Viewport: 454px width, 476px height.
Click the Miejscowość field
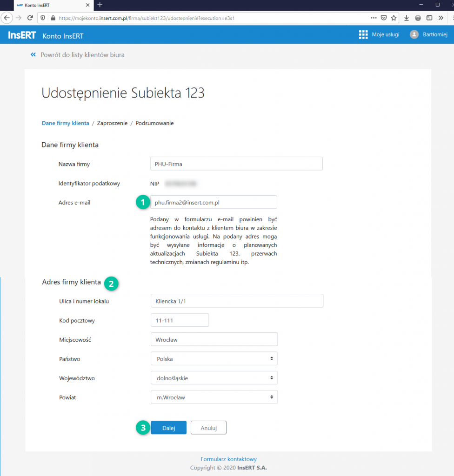pos(214,339)
